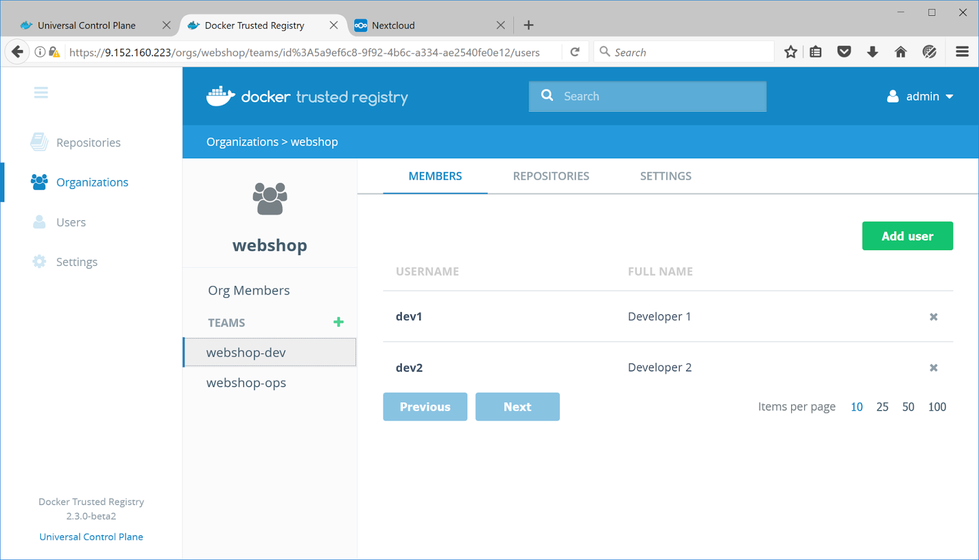979x560 pixels.
Task: Show site information icon in address bar
Action: click(x=40, y=52)
